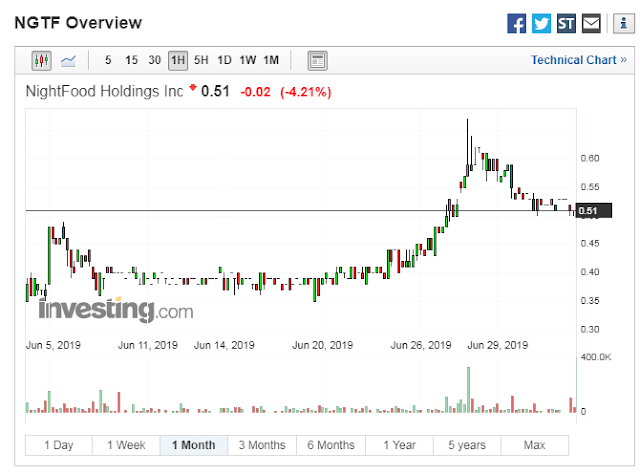Select the 5H interval
The height and width of the screenshot is (474, 640).
coord(201,60)
